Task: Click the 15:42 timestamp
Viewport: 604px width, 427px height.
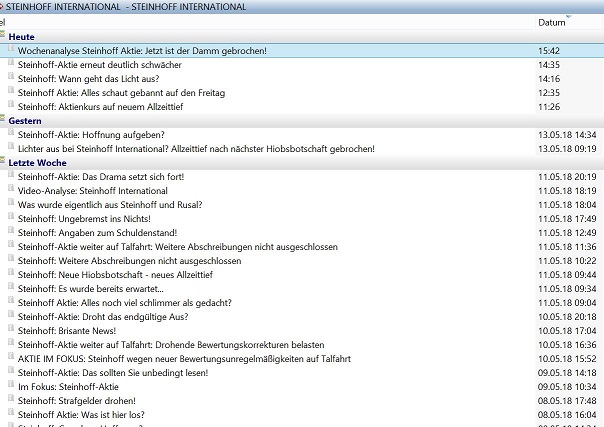Action: 549,51
